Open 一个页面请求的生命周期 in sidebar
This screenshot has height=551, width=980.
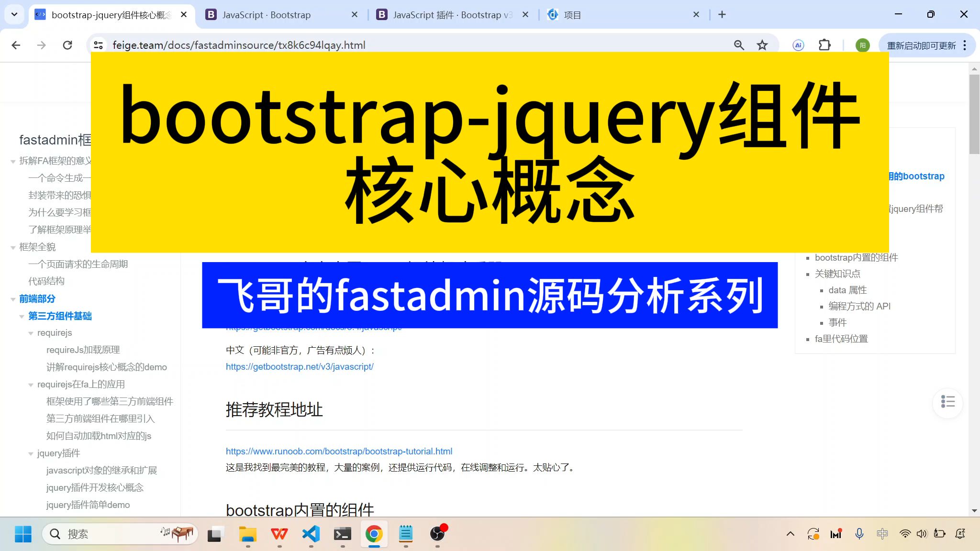[x=78, y=264]
